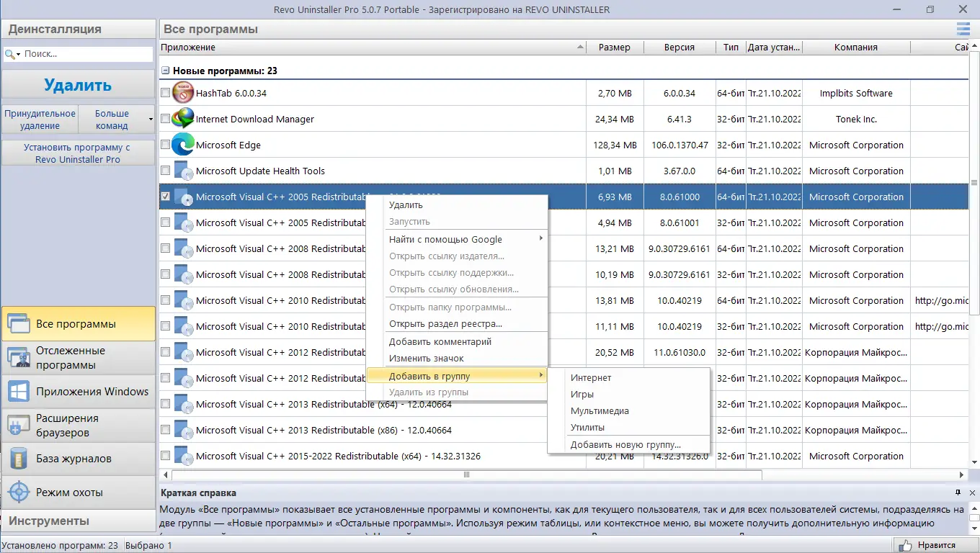
Task: Click the horizontal scrollbar thumb of the list
Action: pos(467,475)
